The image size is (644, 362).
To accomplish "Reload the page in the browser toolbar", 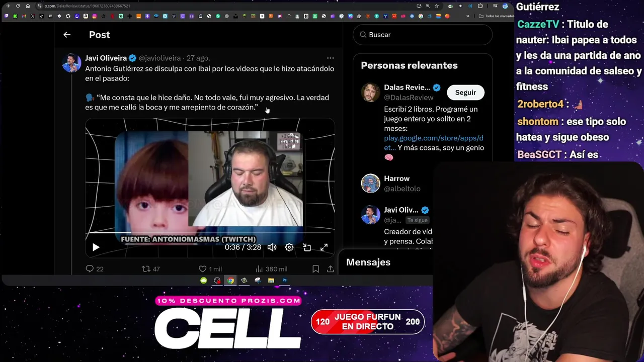I will pos(18,6).
